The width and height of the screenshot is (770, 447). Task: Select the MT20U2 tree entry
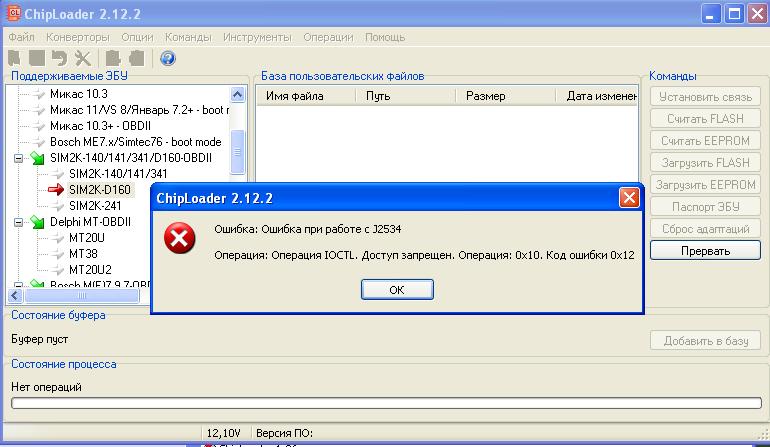point(90,270)
